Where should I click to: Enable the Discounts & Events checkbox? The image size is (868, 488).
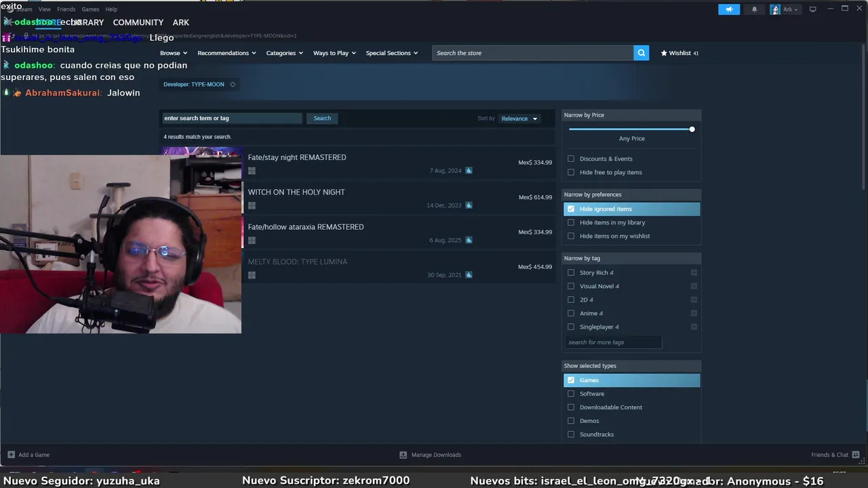pos(571,159)
